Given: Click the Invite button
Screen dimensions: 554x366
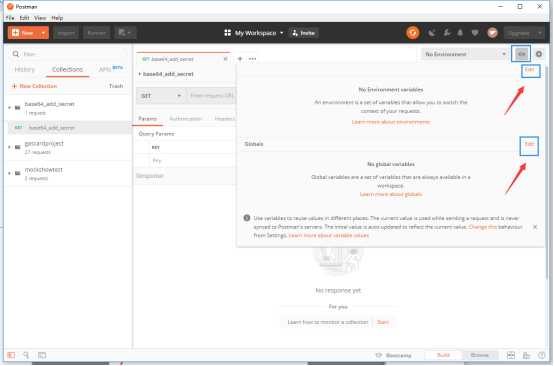Looking at the screenshot, I should point(303,33).
